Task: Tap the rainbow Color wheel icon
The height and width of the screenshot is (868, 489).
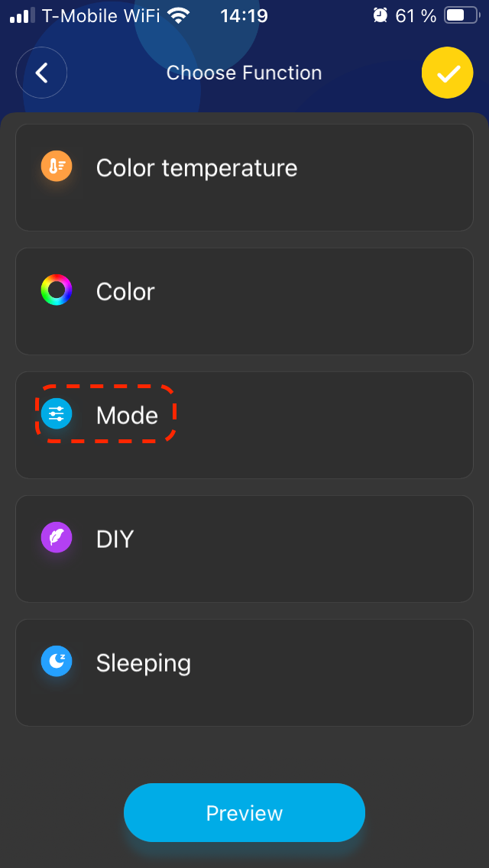Action: pos(57,290)
